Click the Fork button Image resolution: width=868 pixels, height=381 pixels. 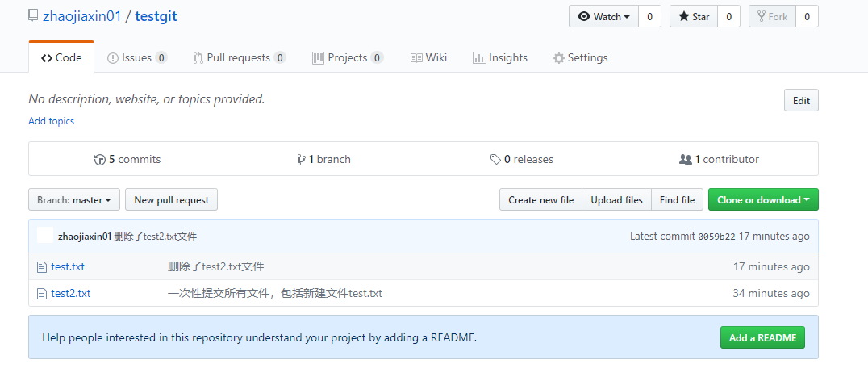pos(773,17)
